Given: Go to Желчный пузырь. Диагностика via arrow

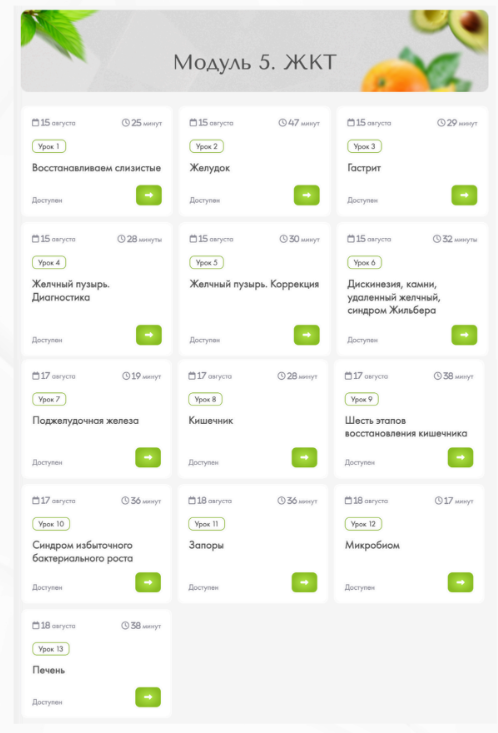Looking at the screenshot, I should pyautogui.click(x=149, y=335).
